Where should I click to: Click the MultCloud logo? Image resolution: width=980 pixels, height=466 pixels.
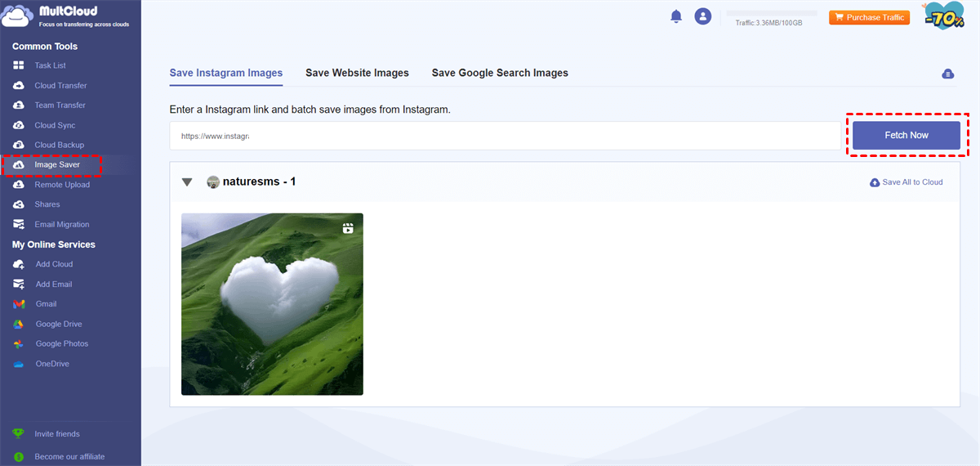coord(65,18)
